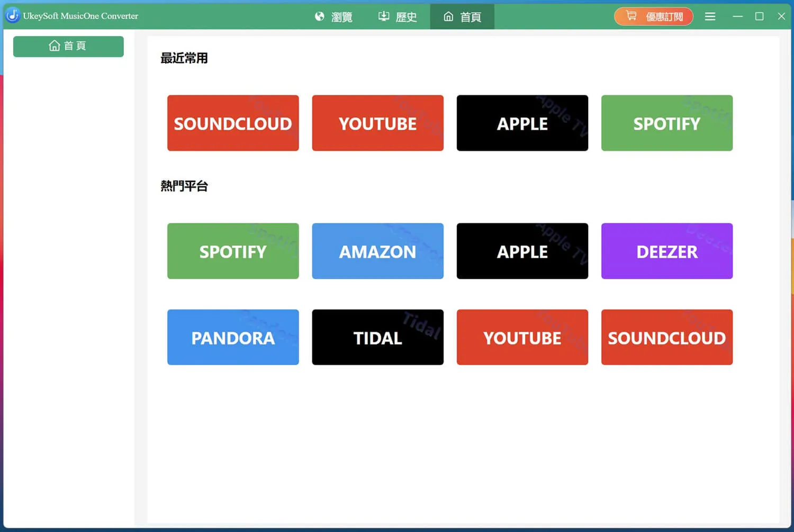
Task: Open the Deezer platform tile
Action: (667, 251)
